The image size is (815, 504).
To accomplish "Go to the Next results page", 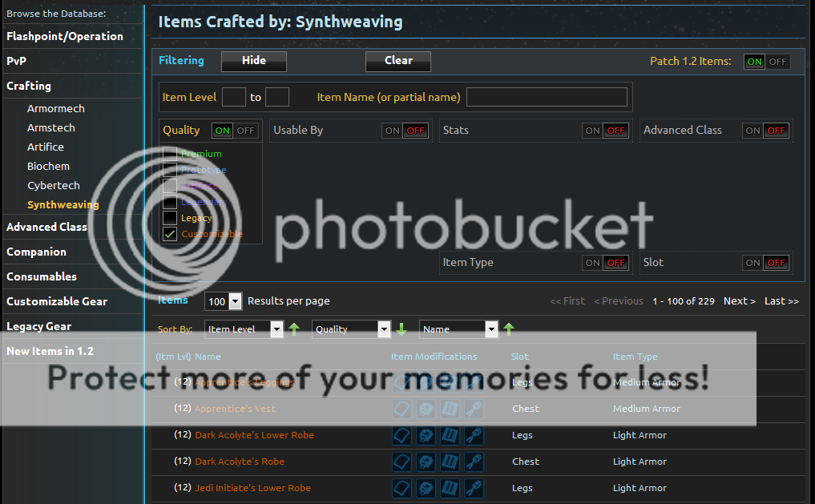I will [x=739, y=300].
